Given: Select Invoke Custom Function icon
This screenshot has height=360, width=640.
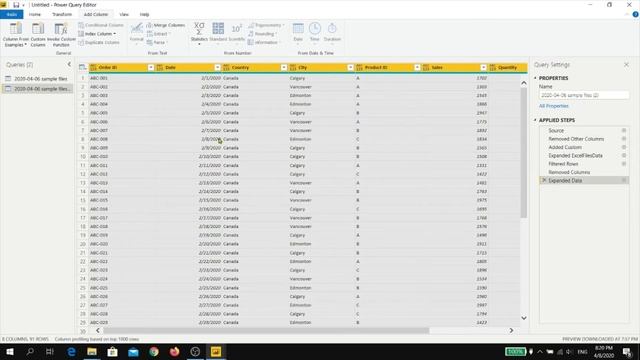Looking at the screenshot, I should (x=61, y=29).
